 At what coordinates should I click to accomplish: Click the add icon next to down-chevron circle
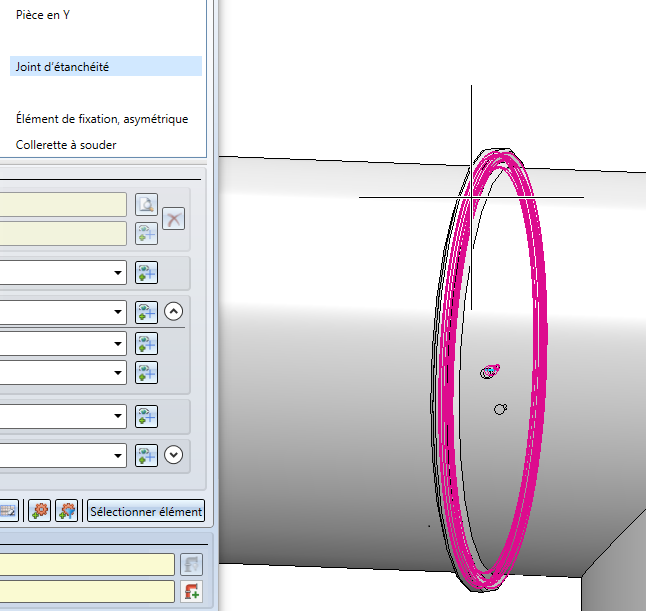146,455
